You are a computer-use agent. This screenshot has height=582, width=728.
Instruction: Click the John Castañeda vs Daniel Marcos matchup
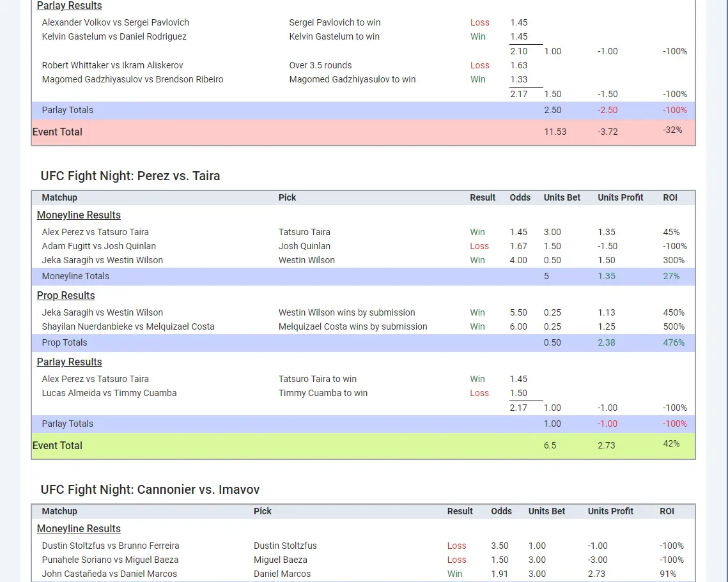click(x=109, y=574)
